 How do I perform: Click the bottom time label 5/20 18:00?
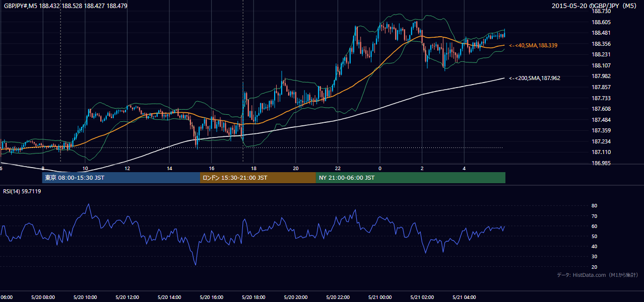point(253,297)
